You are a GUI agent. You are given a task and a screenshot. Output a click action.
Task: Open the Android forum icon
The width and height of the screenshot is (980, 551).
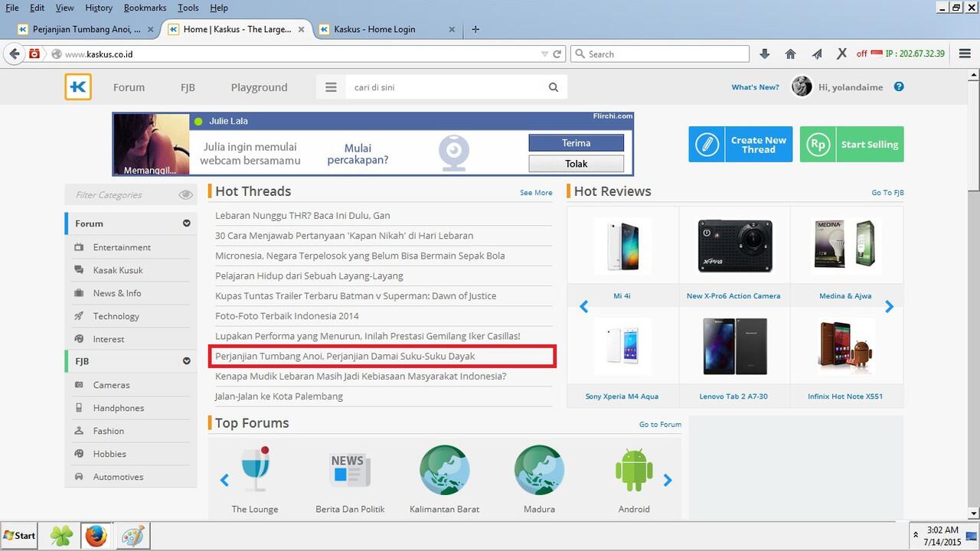pyautogui.click(x=634, y=470)
